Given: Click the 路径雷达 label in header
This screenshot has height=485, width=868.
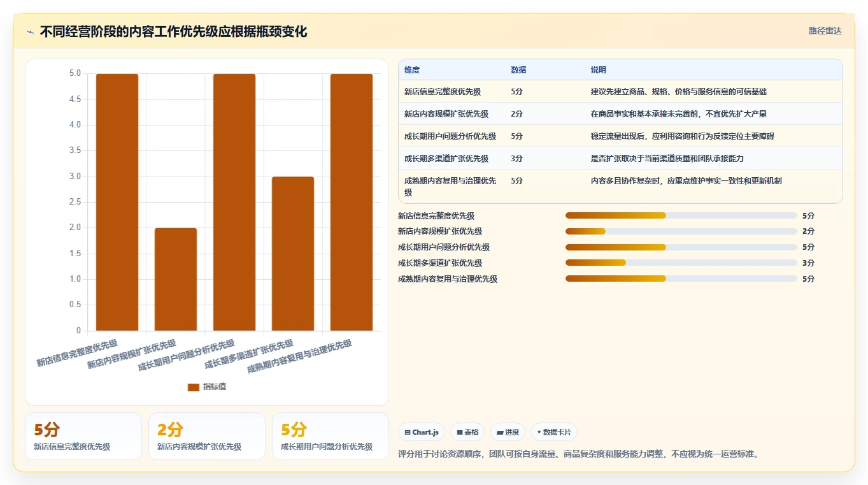Looking at the screenshot, I should click(x=825, y=31).
